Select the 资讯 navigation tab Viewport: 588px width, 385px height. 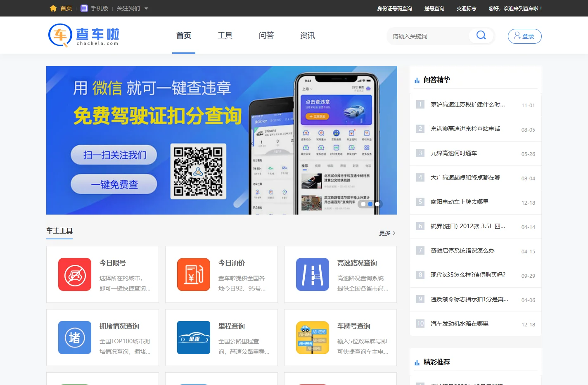click(x=308, y=35)
